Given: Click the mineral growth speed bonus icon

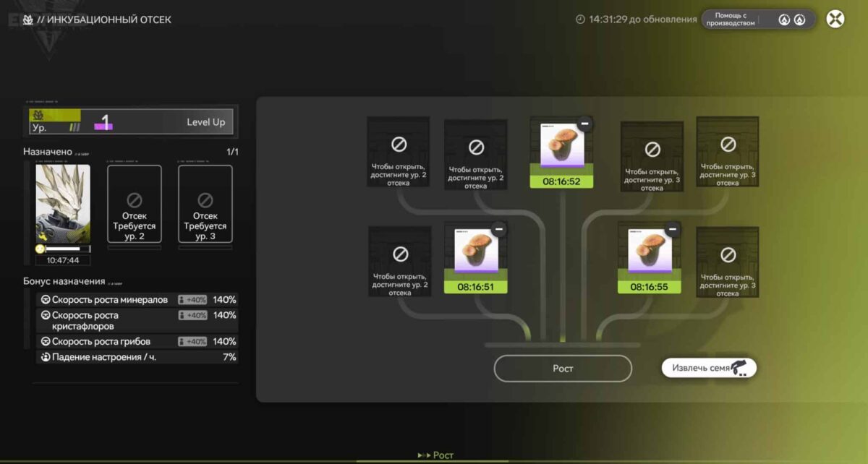Looking at the screenshot, I should 45,300.
